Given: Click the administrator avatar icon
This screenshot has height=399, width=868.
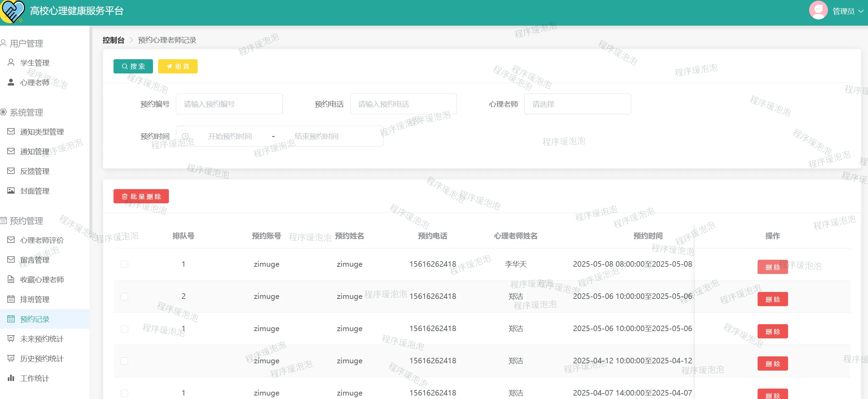Looking at the screenshot, I should coord(818,11).
